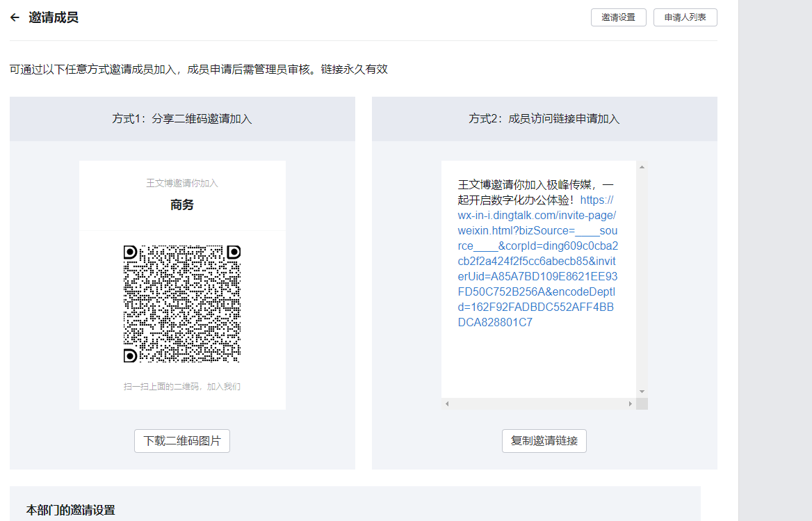This screenshot has width=812, height=521.
Task: Click the 方式1：分享二维码邀请加入 heading
Action: (x=181, y=118)
